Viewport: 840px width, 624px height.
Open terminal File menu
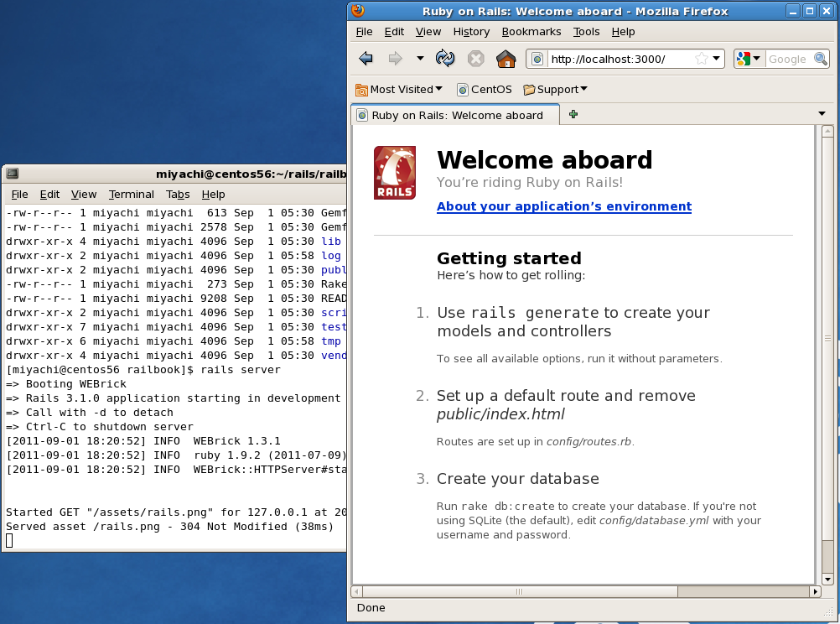(19, 194)
